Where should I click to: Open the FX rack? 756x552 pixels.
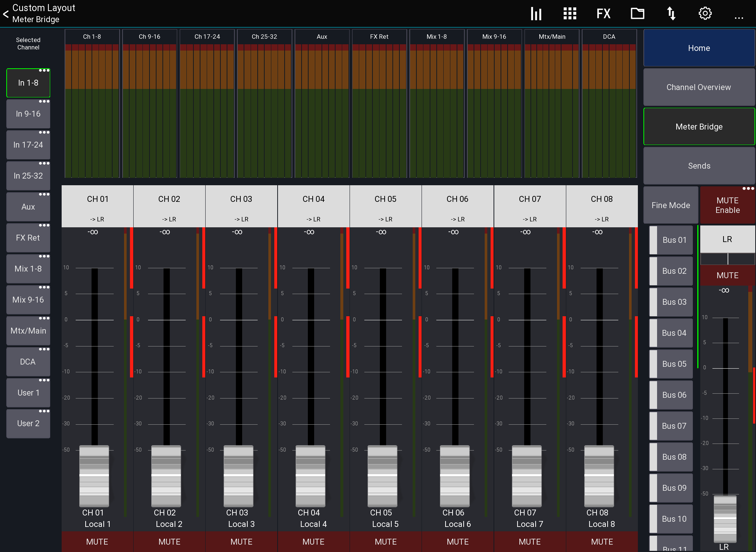click(604, 13)
